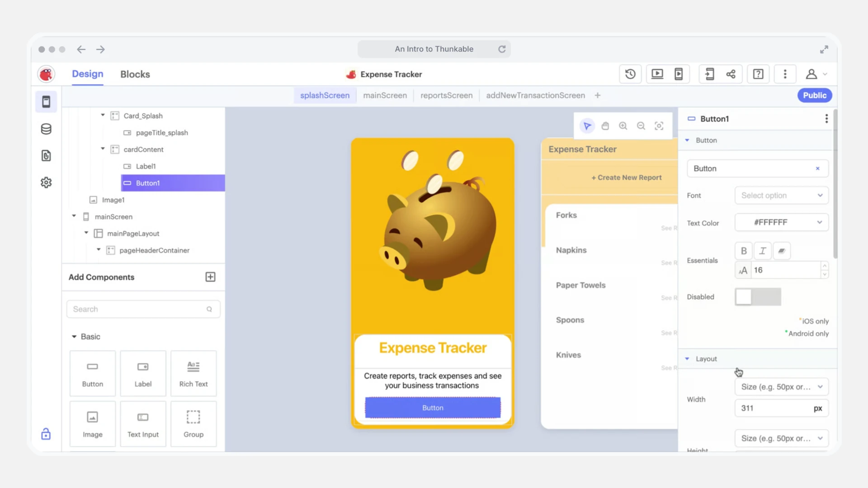Open the Text Color #FFFFFF picker

coord(781,222)
